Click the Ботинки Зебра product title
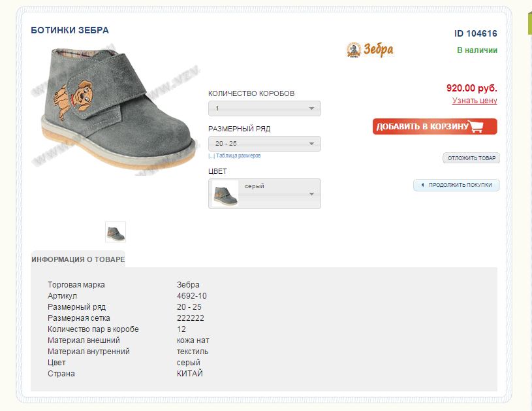The image size is (532, 411). coord(70,30)
